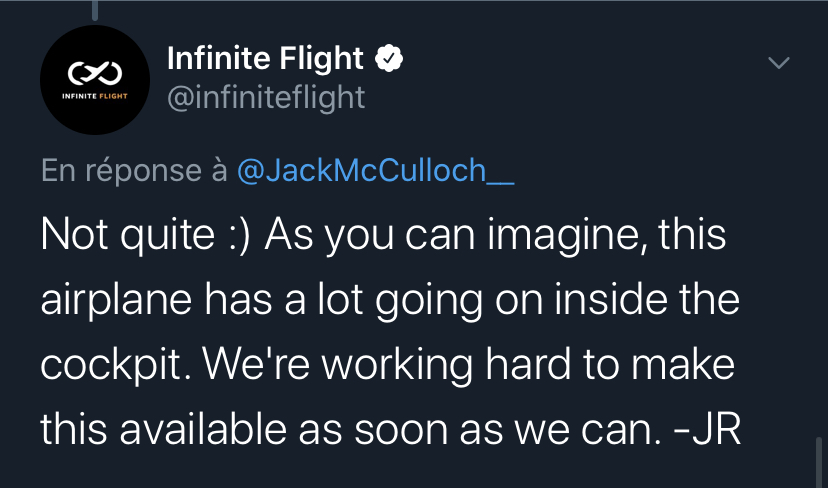828x488 pixels.
Task: Click the tweet line starting "airplane has a lot"
Action: [390, 301]
